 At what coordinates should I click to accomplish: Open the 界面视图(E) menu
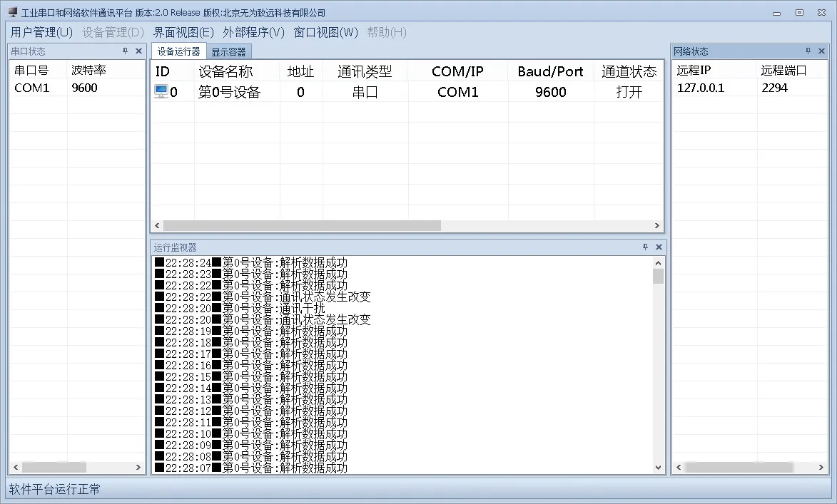coord(183,32)
